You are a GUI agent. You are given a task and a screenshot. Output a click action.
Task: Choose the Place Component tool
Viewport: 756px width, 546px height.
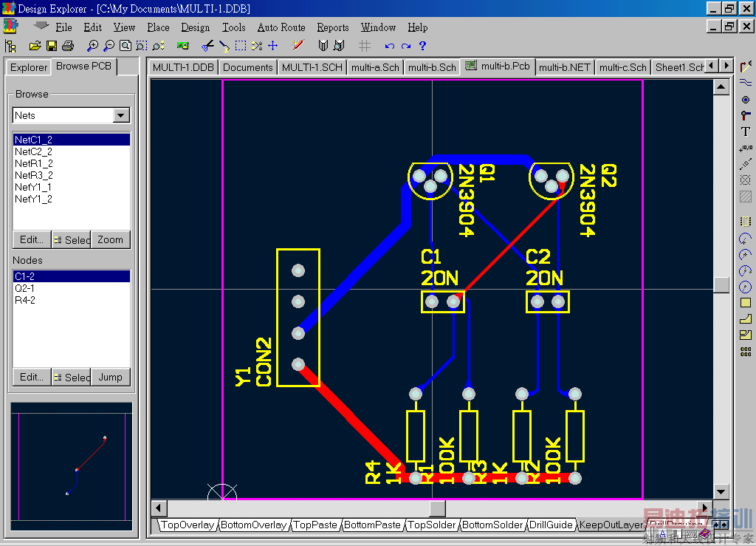pos(745,222)
